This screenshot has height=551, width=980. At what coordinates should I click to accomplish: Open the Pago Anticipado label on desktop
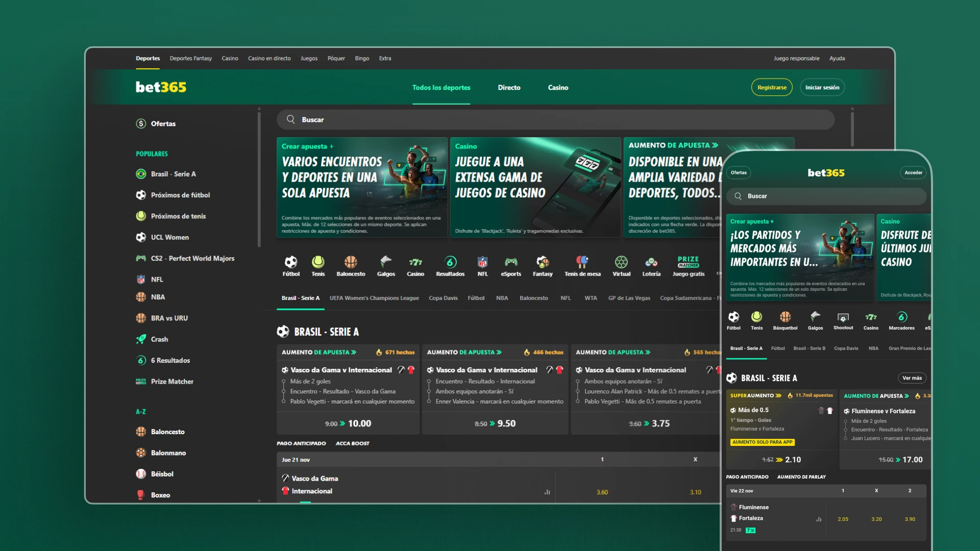[x=301, y=443]
